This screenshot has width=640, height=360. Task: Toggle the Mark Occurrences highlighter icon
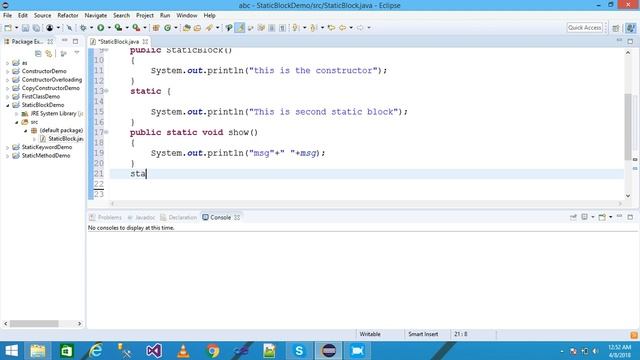click(240, 28)
